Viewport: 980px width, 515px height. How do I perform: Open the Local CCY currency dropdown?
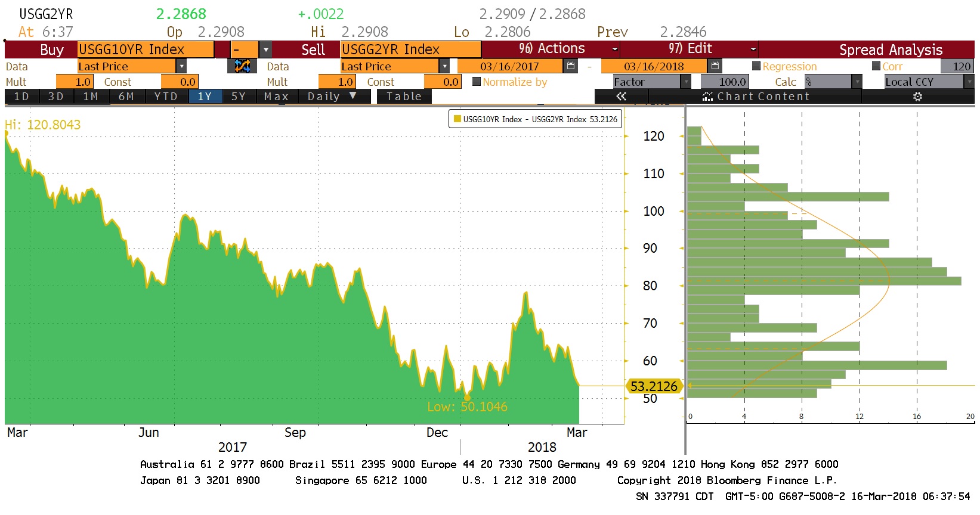point(969,82)
